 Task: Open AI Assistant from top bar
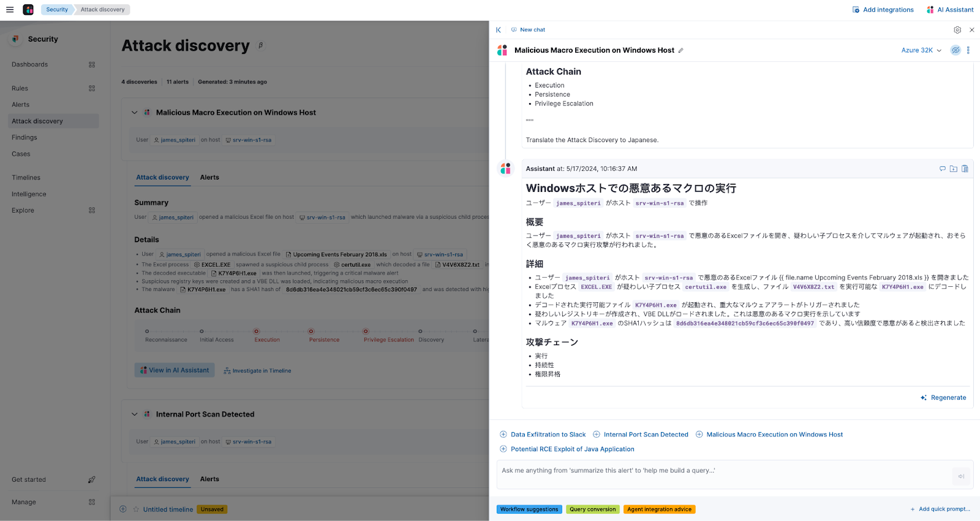coord(950,10)
